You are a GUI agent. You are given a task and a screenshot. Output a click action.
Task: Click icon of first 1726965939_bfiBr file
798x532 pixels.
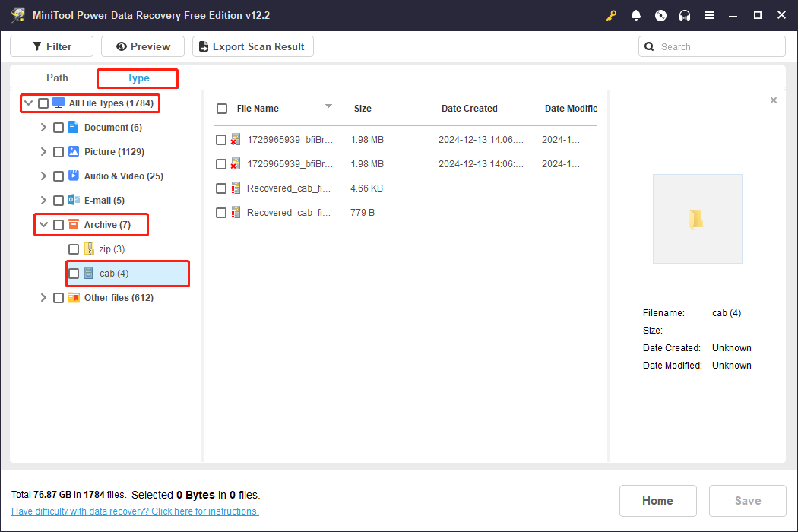(x=235, y=139)
